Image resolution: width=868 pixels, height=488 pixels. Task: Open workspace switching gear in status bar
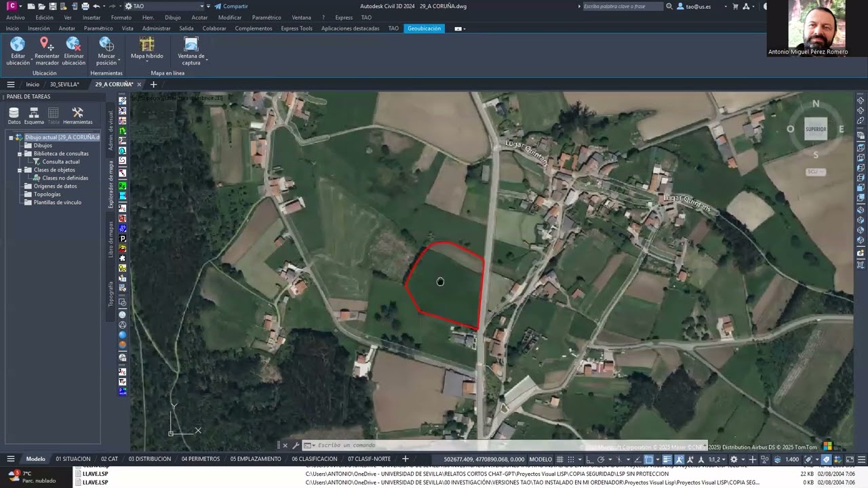coord(734,460)
